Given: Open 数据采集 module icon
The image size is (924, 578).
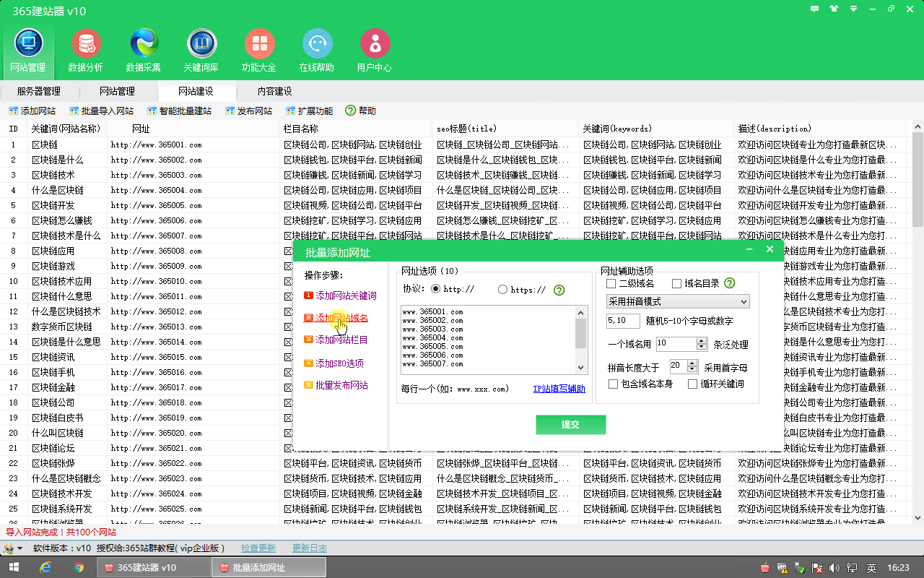Looking at the screenshot, I should click(x=144, y=51).
